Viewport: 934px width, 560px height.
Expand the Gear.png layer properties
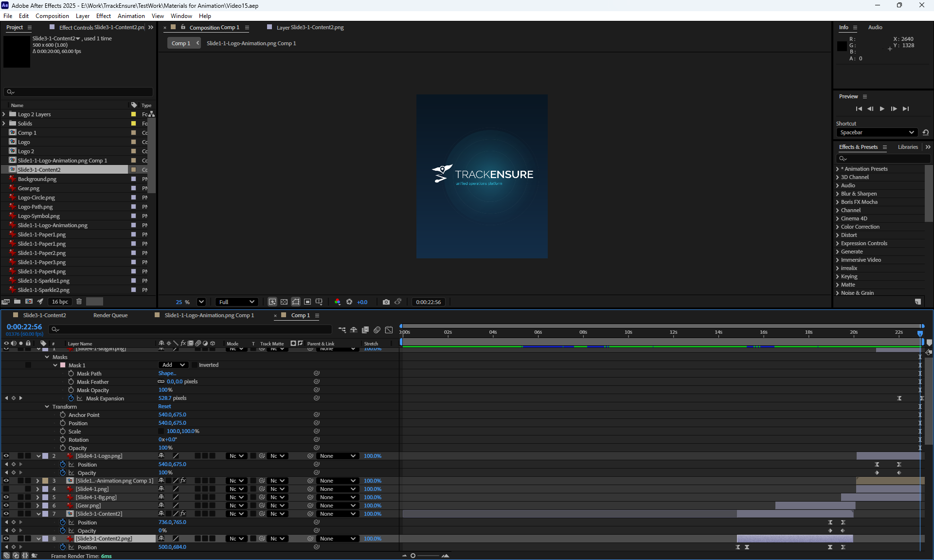37,506
